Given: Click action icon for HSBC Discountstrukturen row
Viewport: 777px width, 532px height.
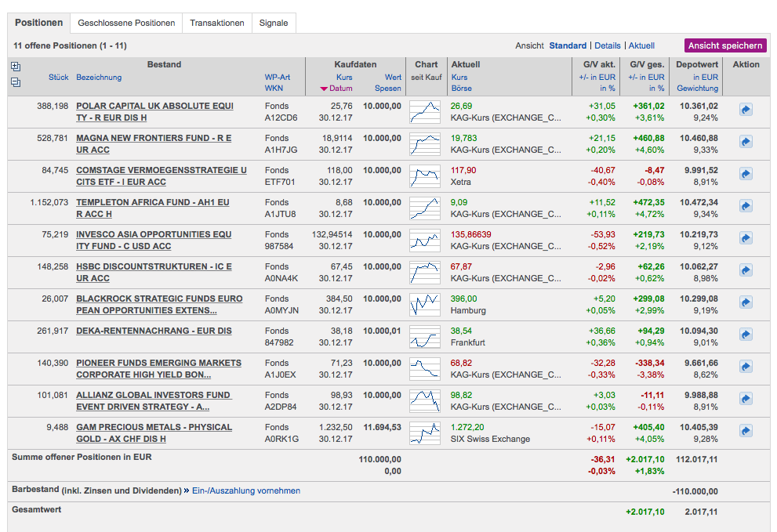Looking at the screenshot, I should 746,270.
